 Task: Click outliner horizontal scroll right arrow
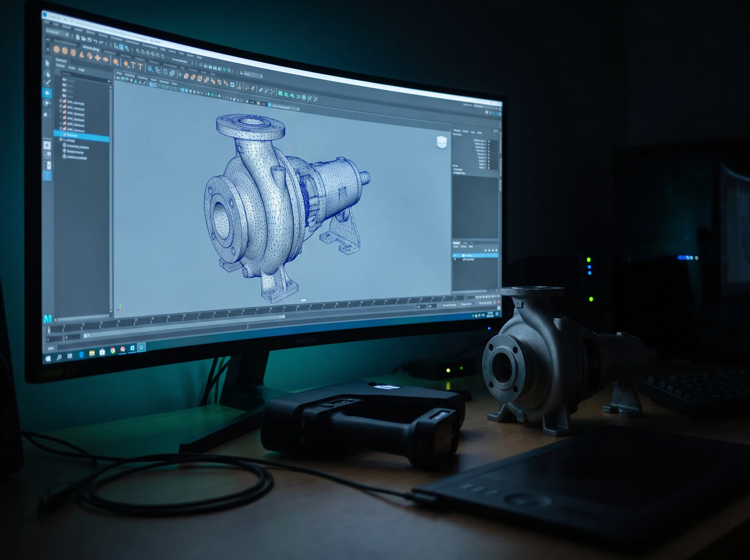point(108,316)
